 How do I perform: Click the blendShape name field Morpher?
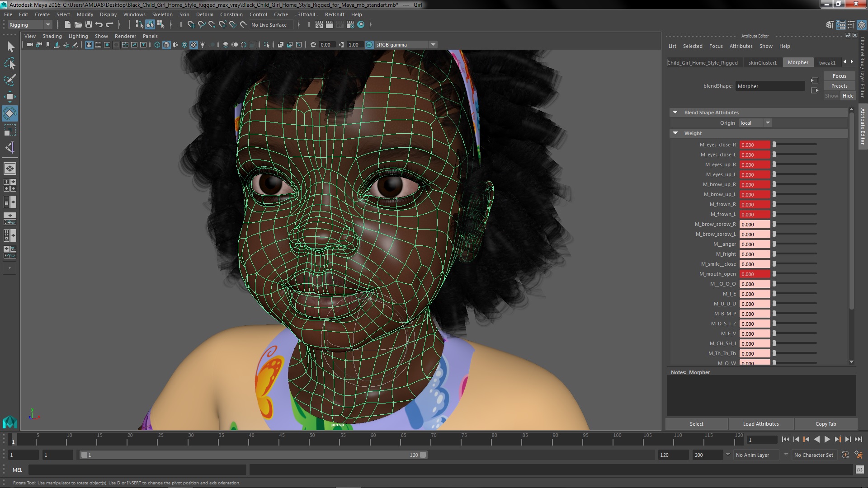770,86
